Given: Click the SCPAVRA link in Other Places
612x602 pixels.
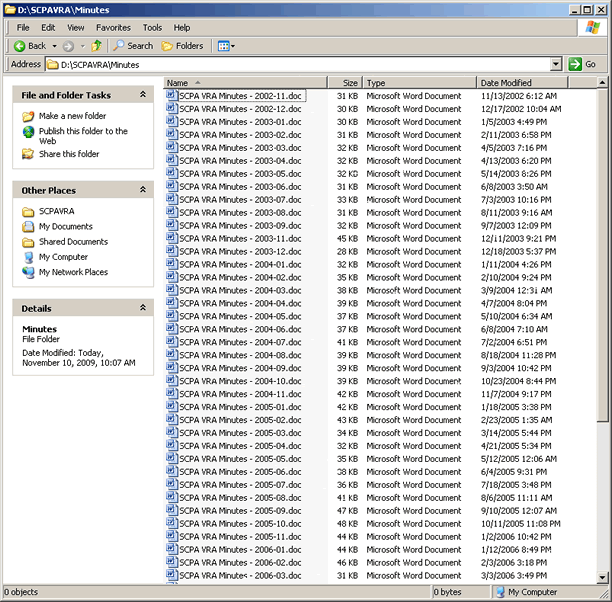Looking at the screenshot, I should pos(57,211).
